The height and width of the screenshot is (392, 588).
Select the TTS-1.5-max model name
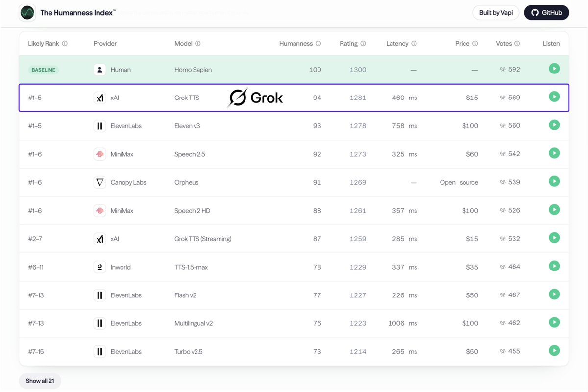click(x=191, y=267)
